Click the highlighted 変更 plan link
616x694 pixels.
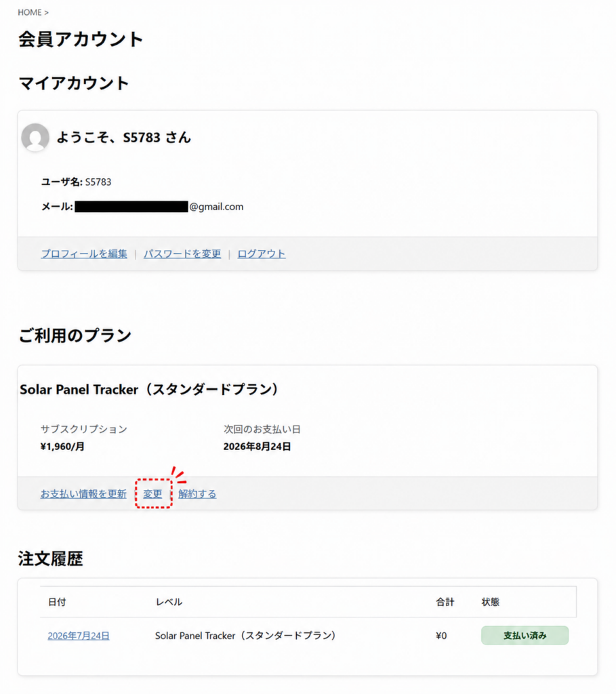pos(152,493)
